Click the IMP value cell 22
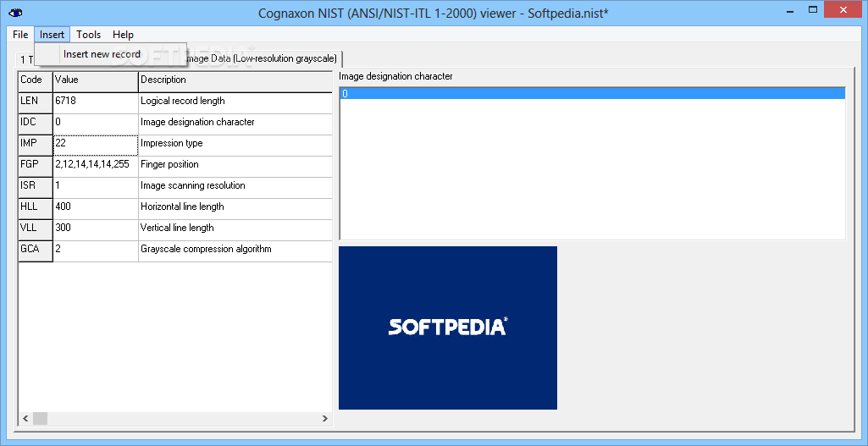Viewport: 868px width, 446px height. 96,145
